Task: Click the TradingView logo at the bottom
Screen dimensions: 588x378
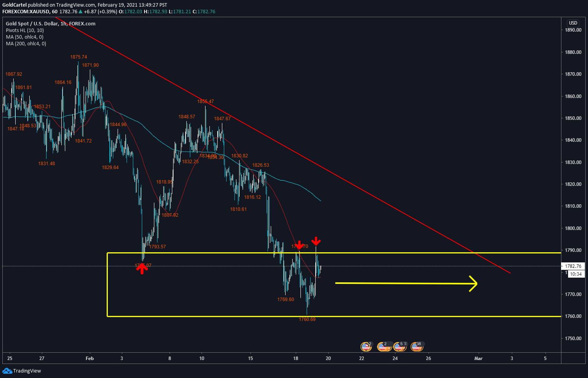Action: (22, 371)
